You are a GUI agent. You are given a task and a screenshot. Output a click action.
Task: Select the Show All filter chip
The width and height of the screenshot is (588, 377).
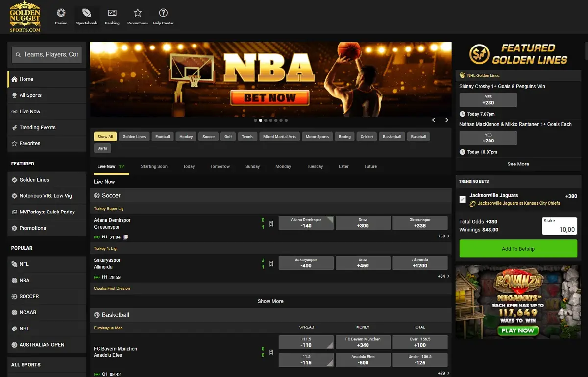pyautogui.click(x=105, y=137)
